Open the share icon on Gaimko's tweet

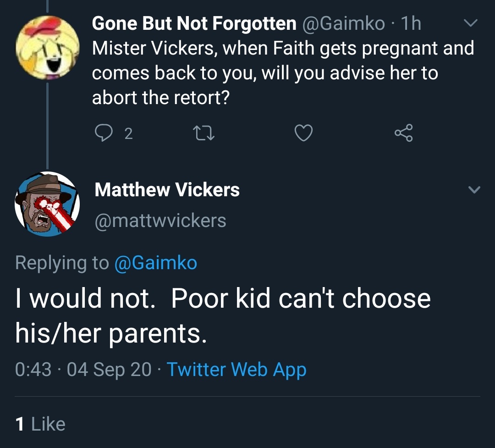click(403, 133)
